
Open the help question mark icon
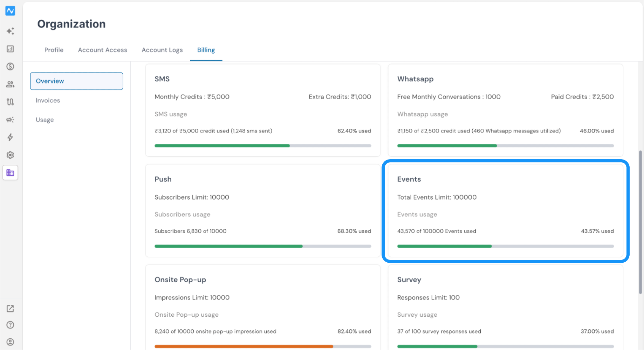pyautogui.click(x=10, y=325)
